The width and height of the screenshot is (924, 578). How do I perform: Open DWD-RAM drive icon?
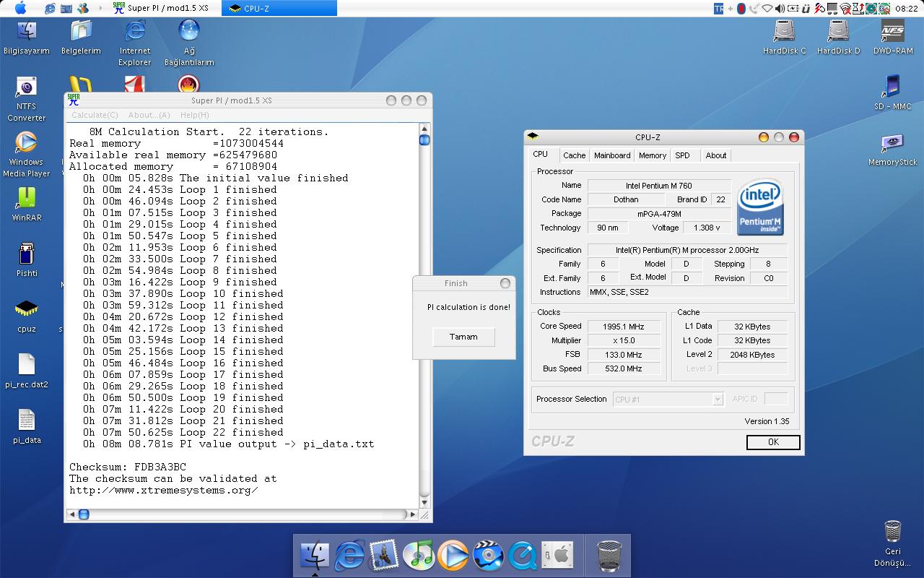[893, 38]
